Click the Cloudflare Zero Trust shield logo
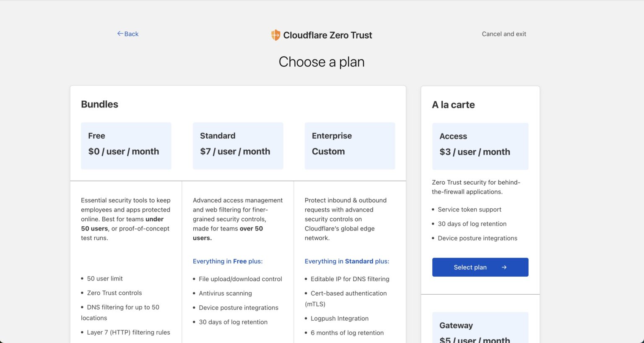 (275, 35)
